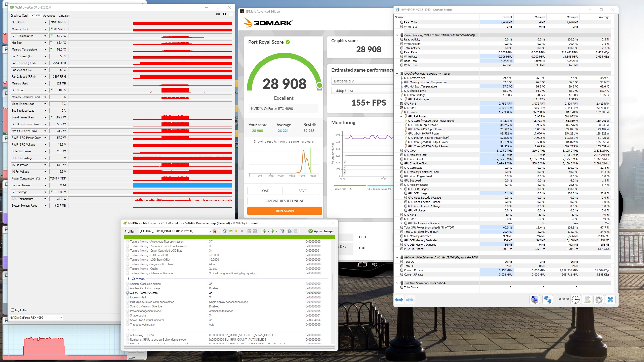
Task: Open the Profiles combo box dropdown
Action: (210, 231)
